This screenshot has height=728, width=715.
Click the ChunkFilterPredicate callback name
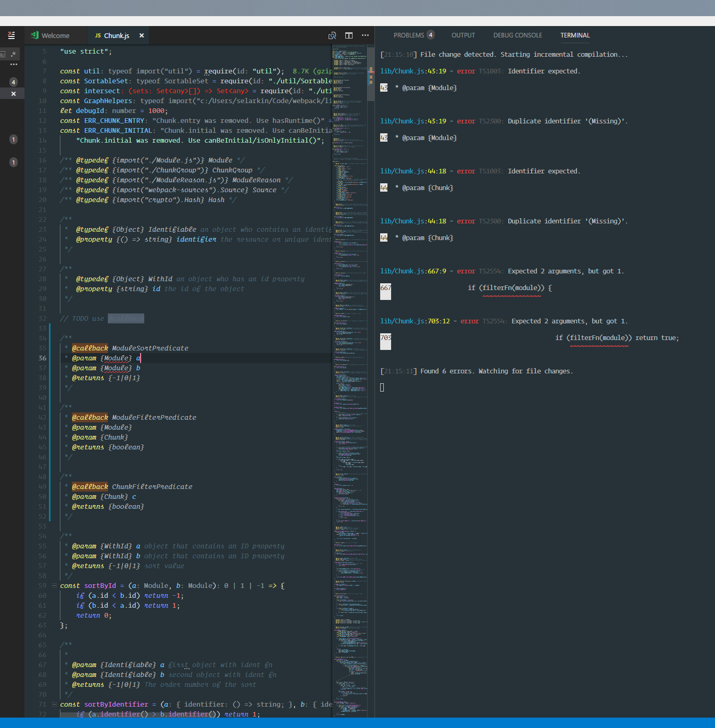(152, 487)
